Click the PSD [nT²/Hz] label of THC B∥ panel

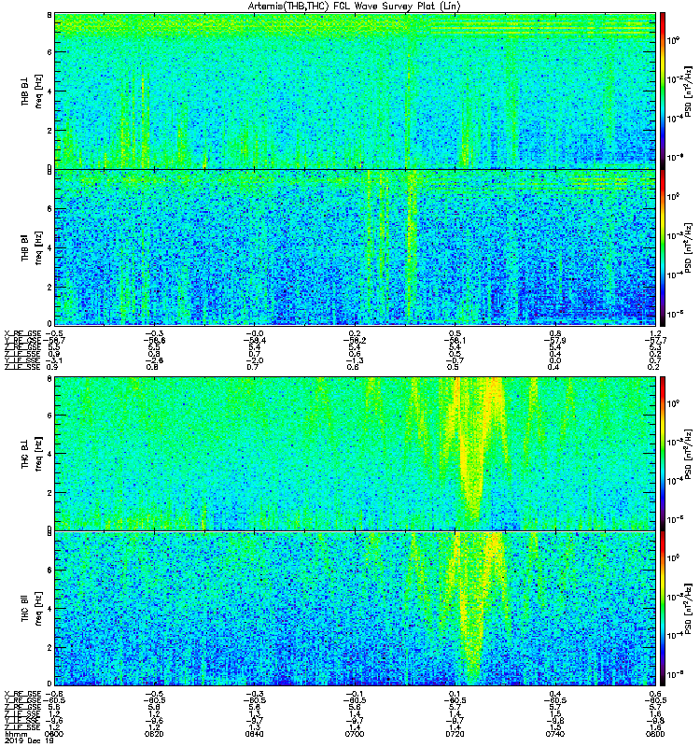pos(689,609)
